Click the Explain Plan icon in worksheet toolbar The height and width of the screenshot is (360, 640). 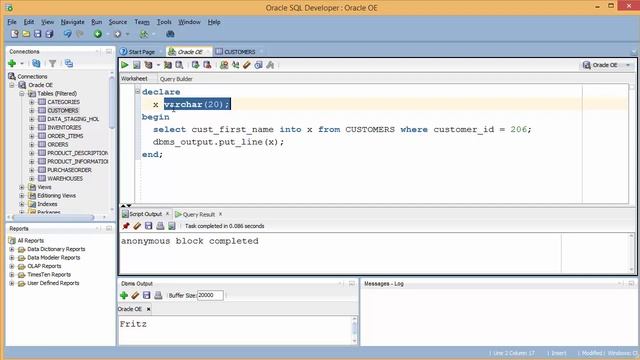pyautogui.click(x=149, y=65)
